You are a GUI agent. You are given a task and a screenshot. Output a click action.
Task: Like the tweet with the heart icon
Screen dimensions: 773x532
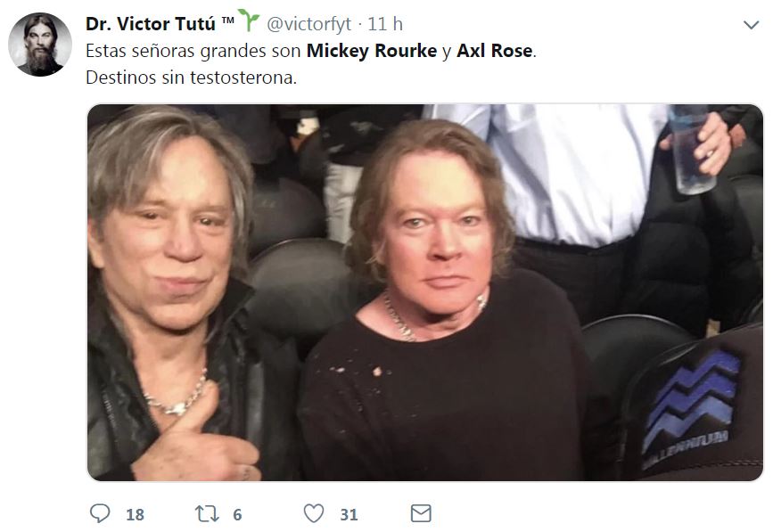(314, 513)
